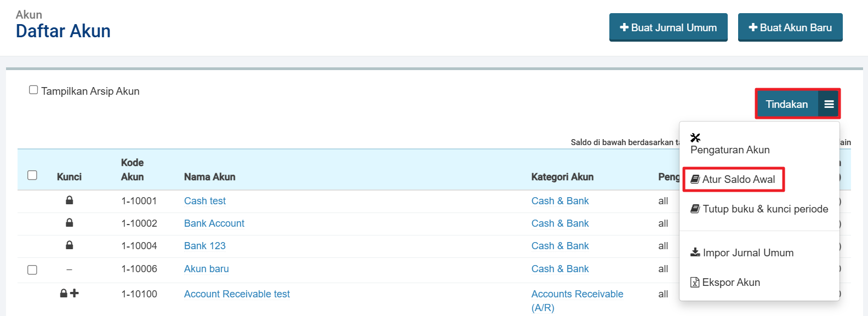Click the download icon beside Impor Jurnal Umum
868x316 pixels.
695,252
